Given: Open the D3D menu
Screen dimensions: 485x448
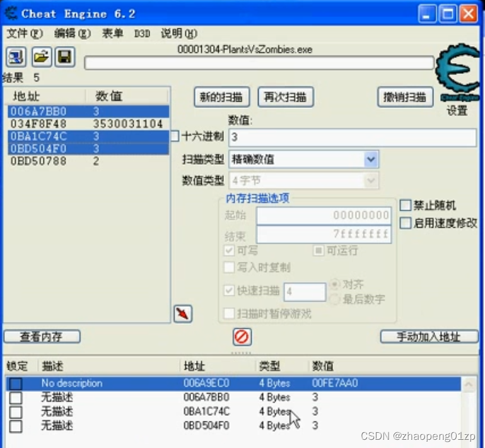Looking at the screenshot, I should (142, 33).
